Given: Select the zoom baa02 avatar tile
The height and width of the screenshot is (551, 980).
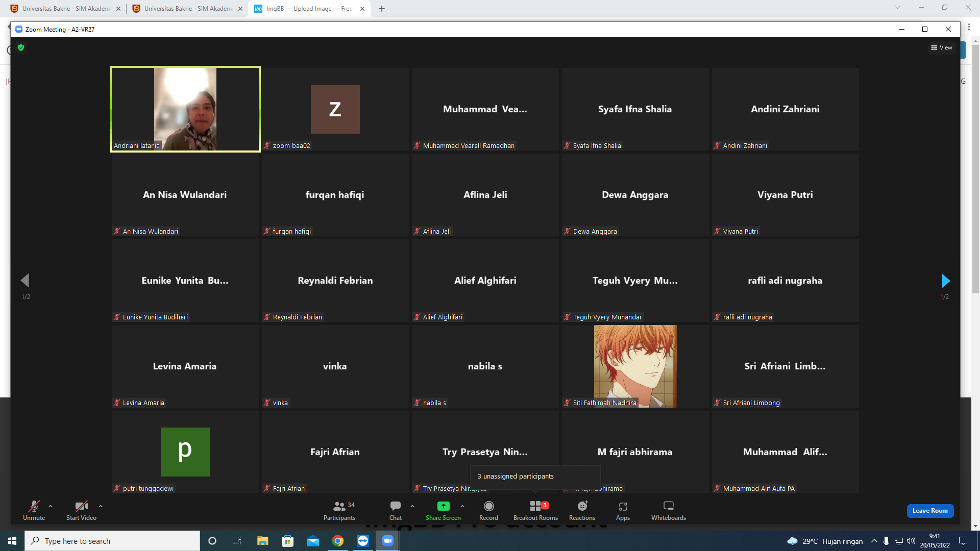Looking at the screenshot, I should point(335,109).
